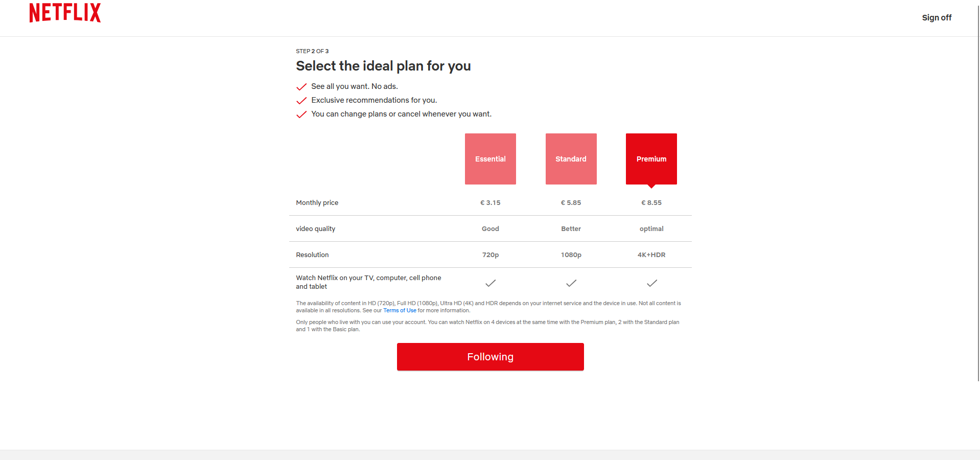
Task: Click the red checkmark beside "See all you want"
Action: pyautogui.click(x=301, y=87)
